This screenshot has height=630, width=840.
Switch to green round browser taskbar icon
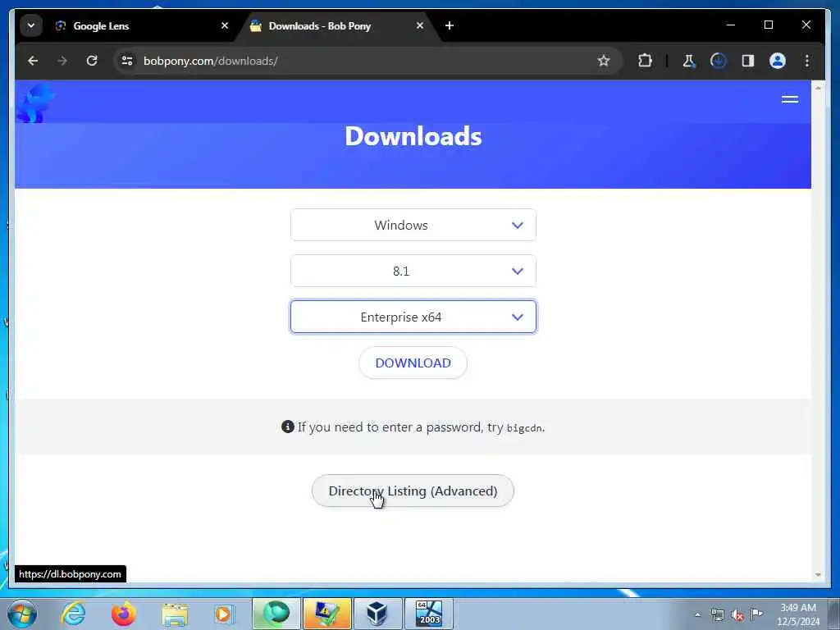click(276, 614)
